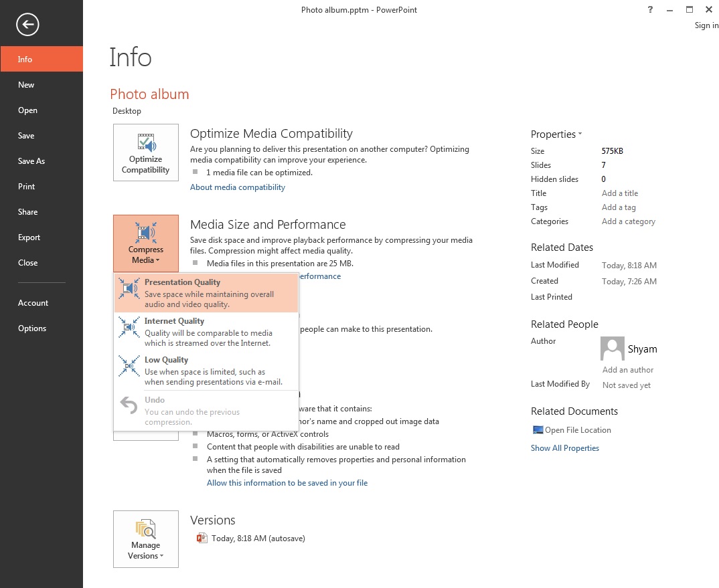Click the 575KB size value
This screenshot has width=719, height=588.
tap(612, 151)
